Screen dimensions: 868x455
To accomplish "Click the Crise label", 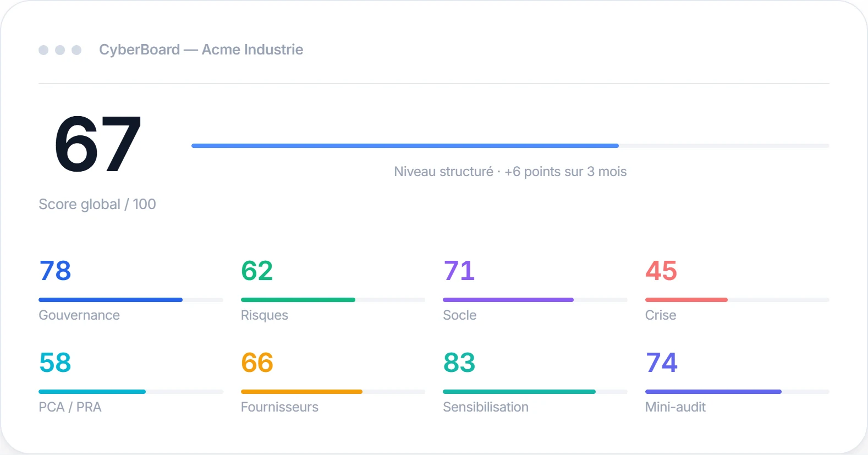I will 661,315.
